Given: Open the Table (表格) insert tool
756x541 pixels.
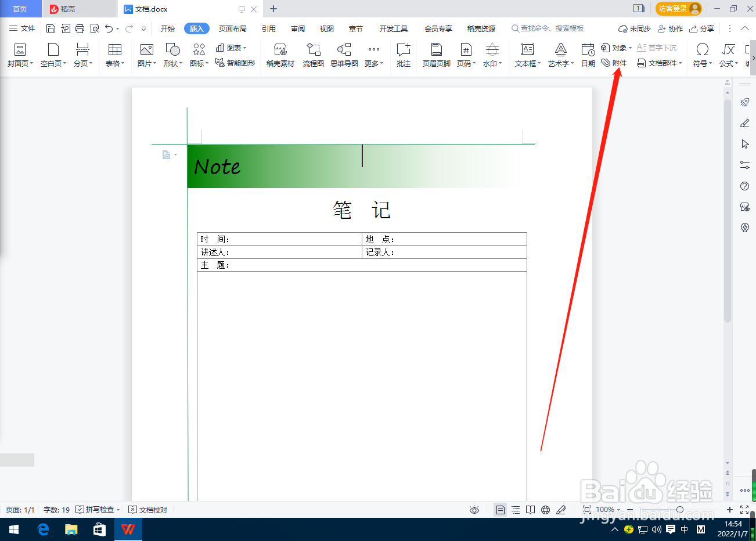Looking at the screenshot, I should pyautogui.click(x=115, y=55).
